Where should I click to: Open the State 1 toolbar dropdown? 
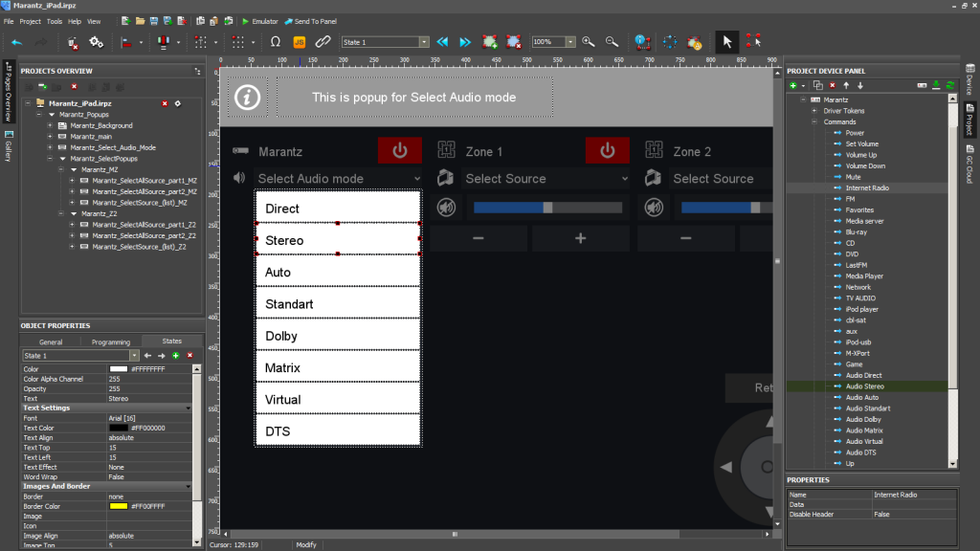(x=424, y=42)
